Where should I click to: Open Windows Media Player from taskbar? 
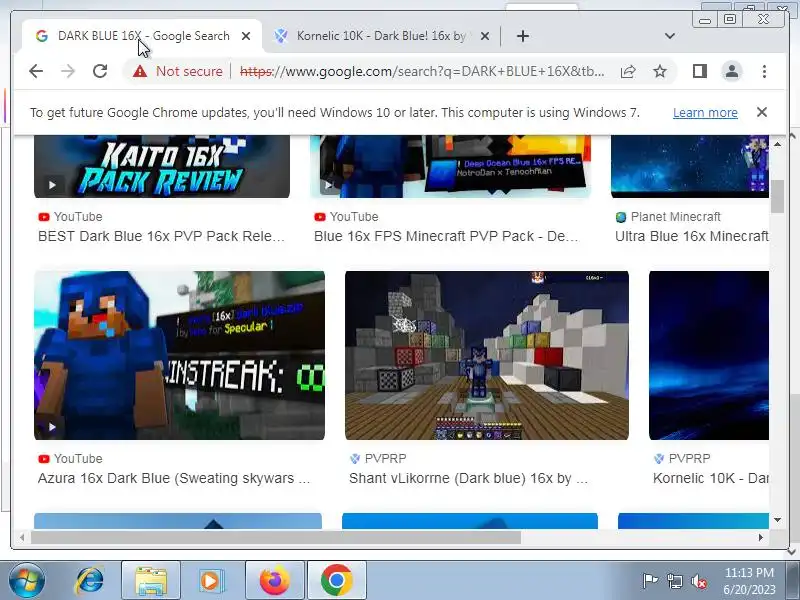(210, 581)
